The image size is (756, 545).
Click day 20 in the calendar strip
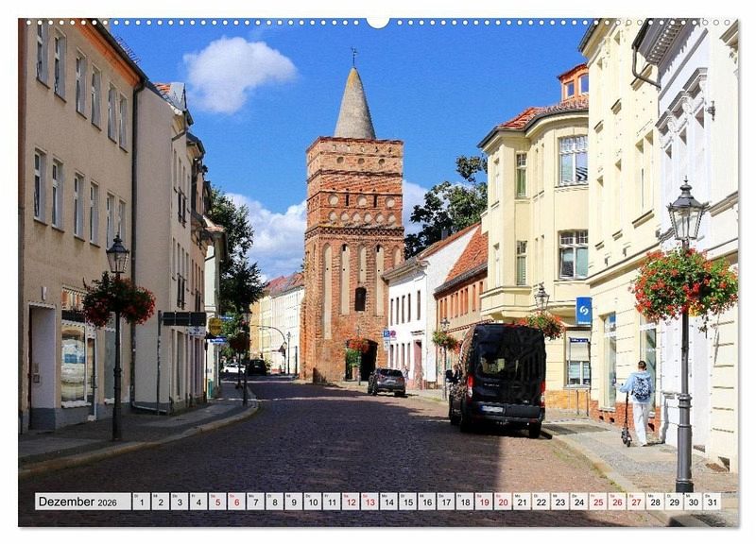[502, 502]
